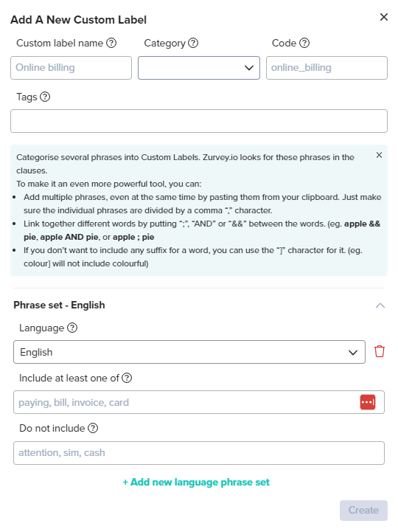This screenshot has height=532, width=398.
Task: Focus the Custom label name input field
Action: click(71, 68)
